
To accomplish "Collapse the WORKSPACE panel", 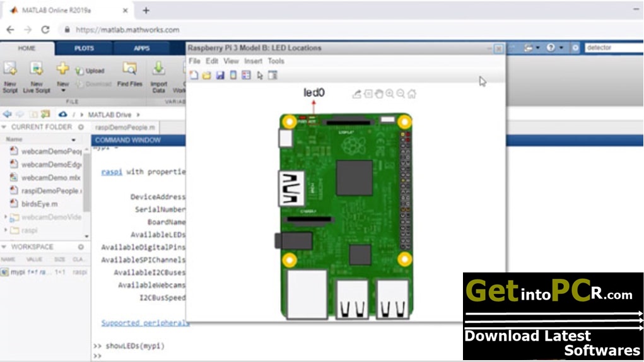I will (x=4, y=247).
